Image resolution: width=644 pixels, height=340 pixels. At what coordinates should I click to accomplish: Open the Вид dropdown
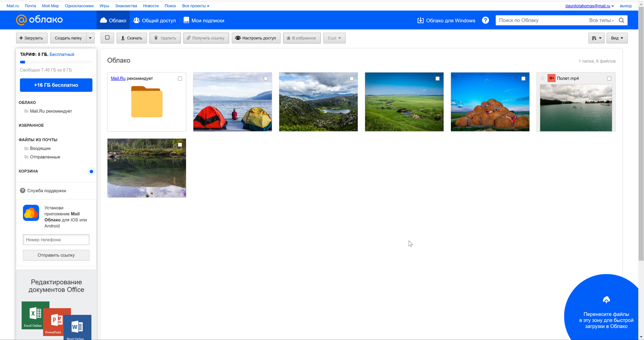pos(617,38)
